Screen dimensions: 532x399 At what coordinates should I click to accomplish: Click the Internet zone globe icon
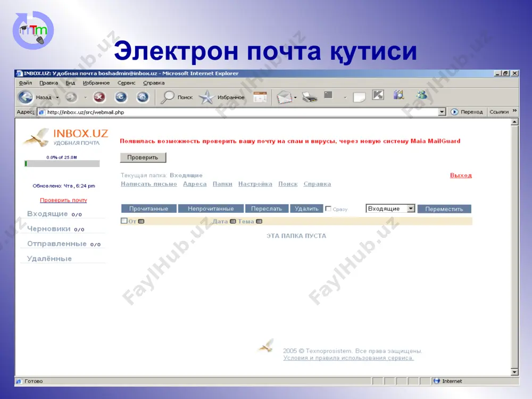click(x=436, y=381)
